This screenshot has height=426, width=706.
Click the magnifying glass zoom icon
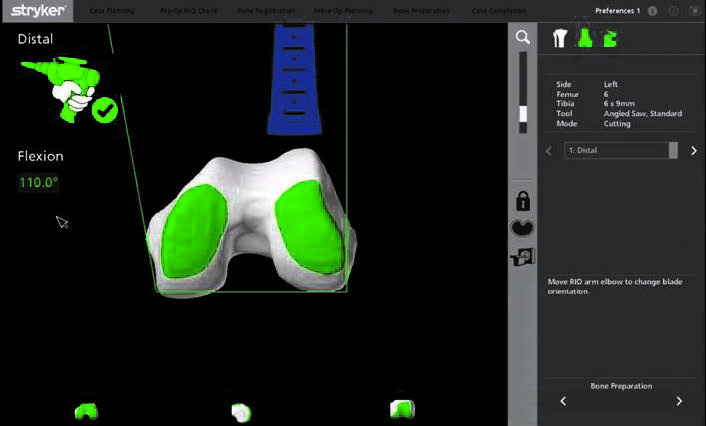522,37
